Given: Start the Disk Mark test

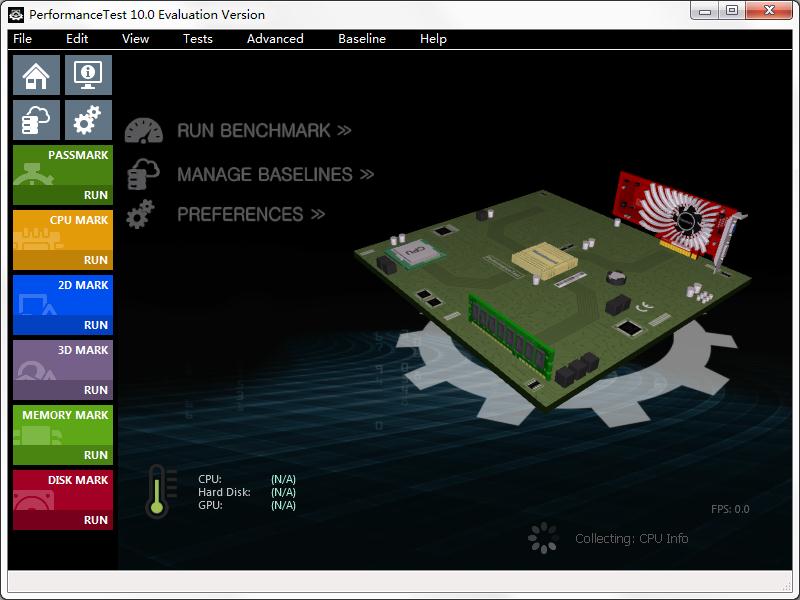Looking at the screenshot, I should point(95,520).
